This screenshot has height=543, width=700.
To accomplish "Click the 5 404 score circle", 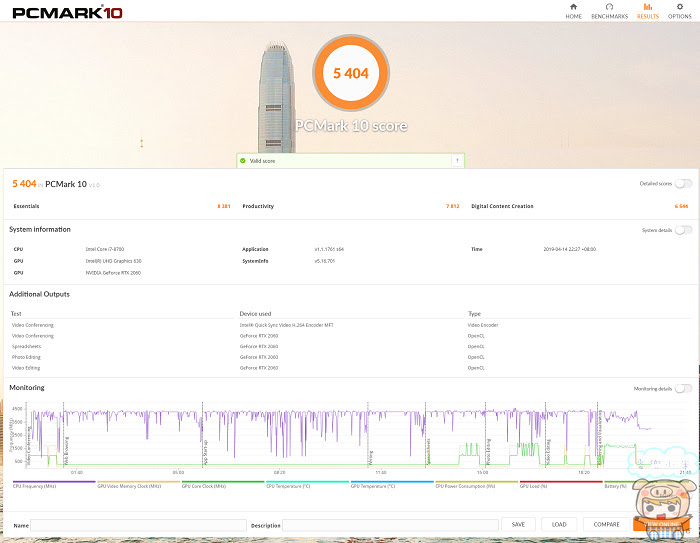I will tap(351, 73).
